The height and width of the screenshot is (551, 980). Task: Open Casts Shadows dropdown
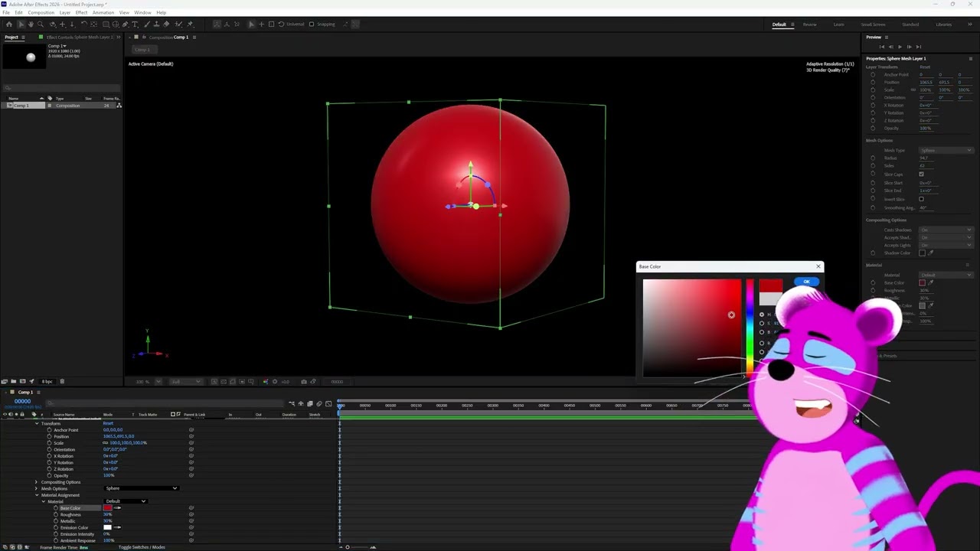946,230
